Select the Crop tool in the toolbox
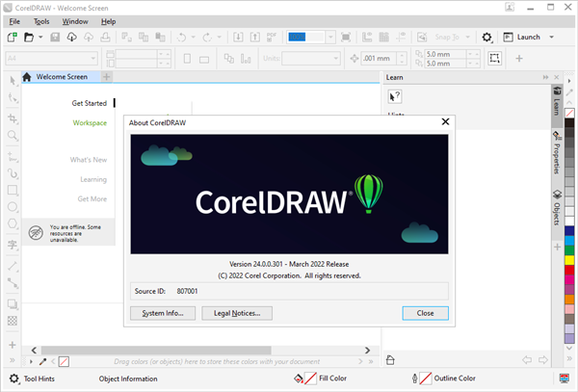Image resolution: width=578 pixels, height=392 pixels. click(13, 118)
